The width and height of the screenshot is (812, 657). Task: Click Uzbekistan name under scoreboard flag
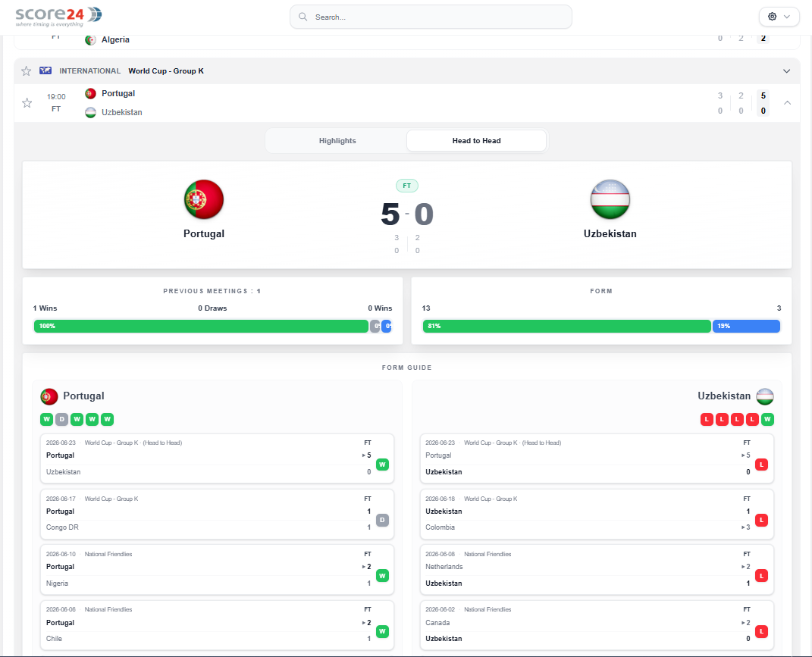[610, 233]
